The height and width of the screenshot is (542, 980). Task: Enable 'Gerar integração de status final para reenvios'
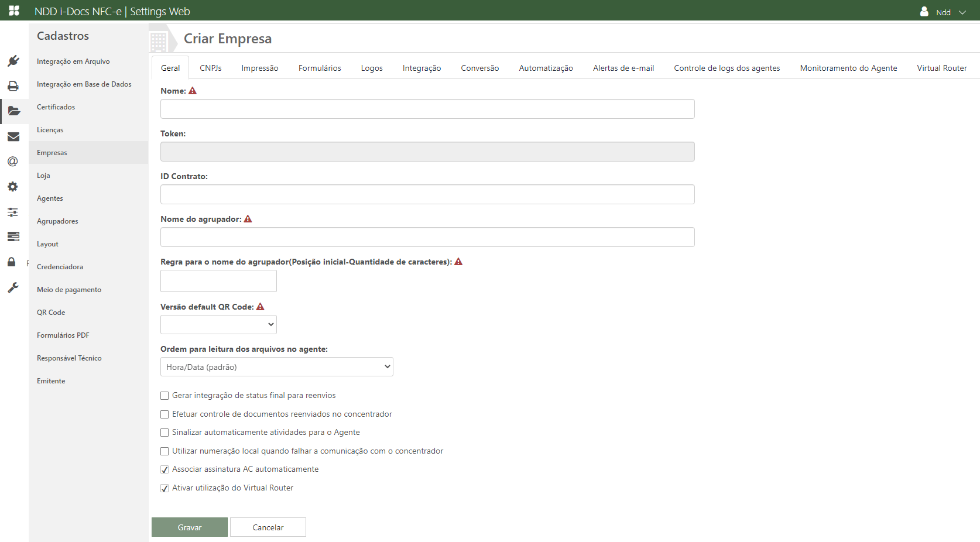click(x=165, y=396)
